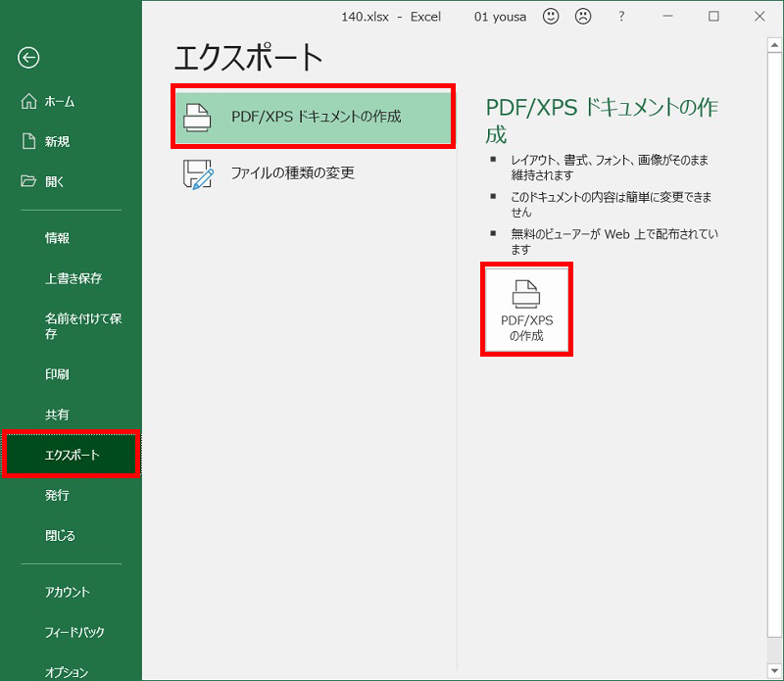Select PDF/XPS ドキュメントの作成 option
This screenshot has width=784, height=681.
coord(313,117)
